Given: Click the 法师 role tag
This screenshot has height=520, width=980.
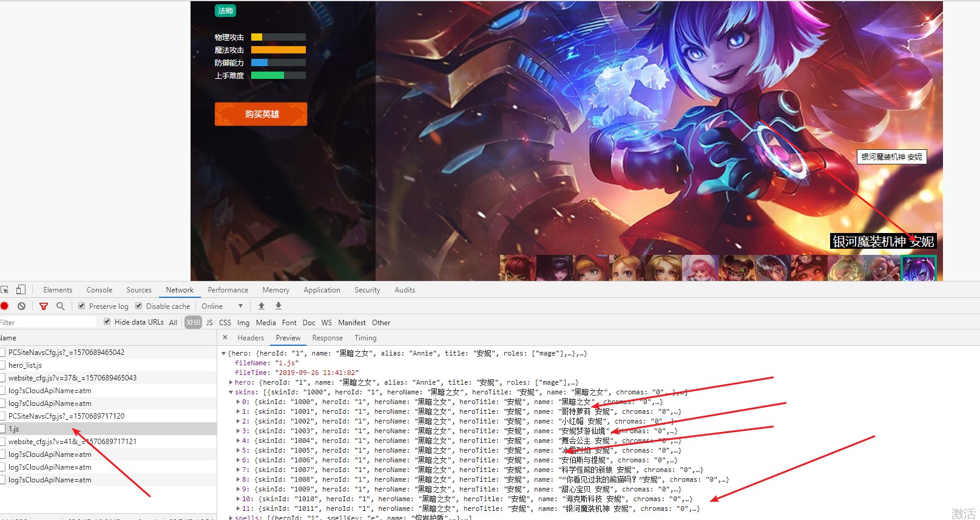Looking at the screenshot, I should click(225, 11).
